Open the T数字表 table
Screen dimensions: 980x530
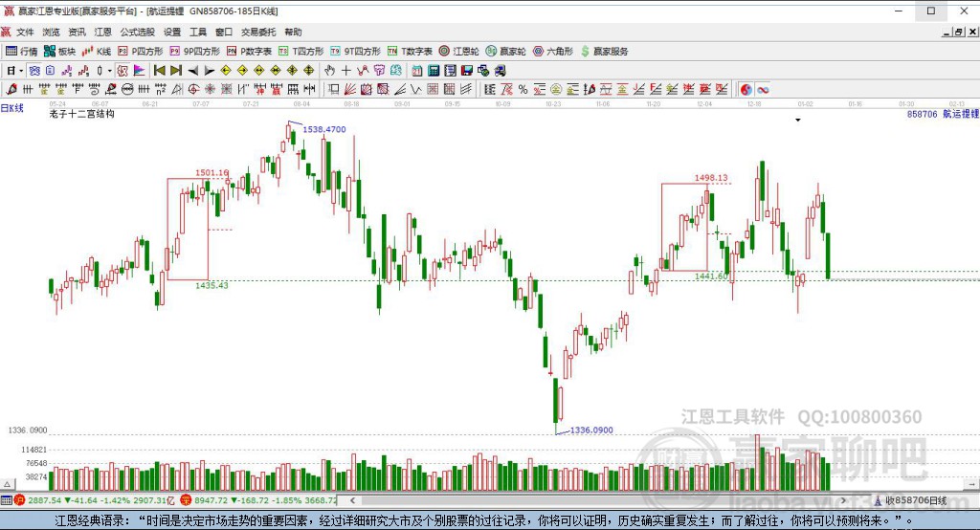point(410,52)
